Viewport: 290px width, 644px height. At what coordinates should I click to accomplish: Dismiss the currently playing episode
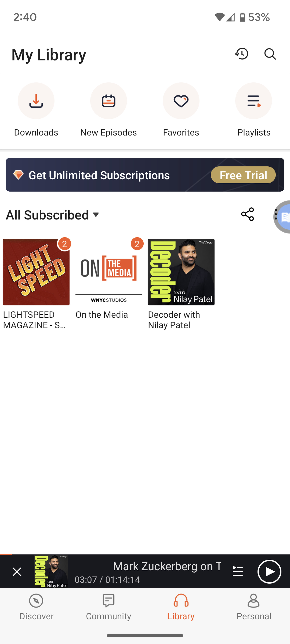point(17,571)
